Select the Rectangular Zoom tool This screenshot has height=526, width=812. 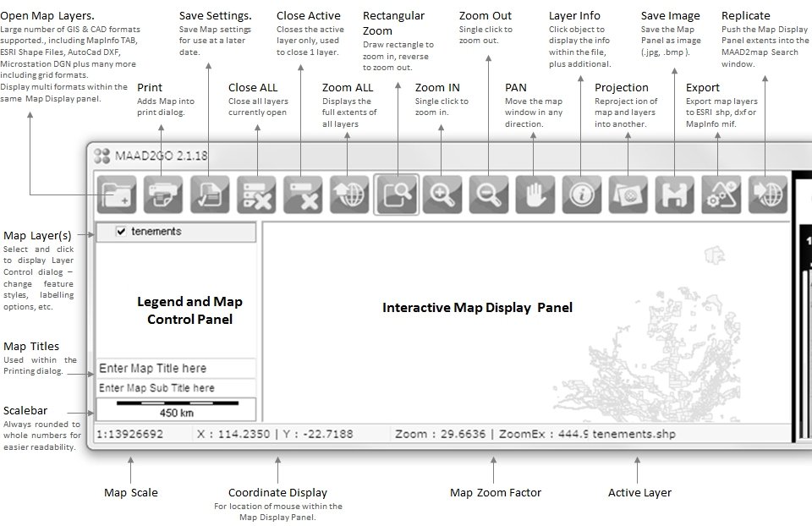coord(396,195)
